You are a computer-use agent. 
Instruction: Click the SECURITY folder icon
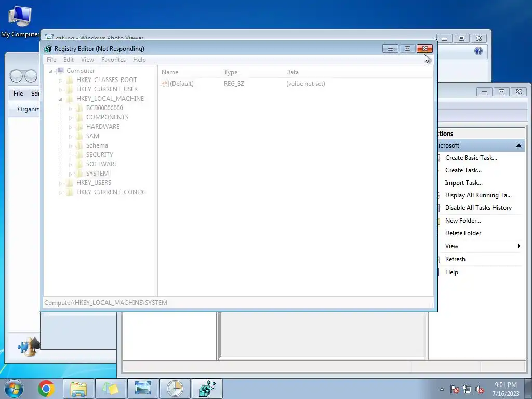(x=79, y=155)
